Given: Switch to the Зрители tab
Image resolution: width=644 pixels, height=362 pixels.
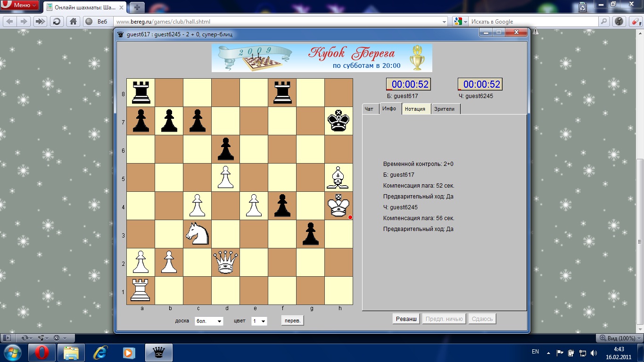Looking at the screenshot, I should [x=444, y=109].
